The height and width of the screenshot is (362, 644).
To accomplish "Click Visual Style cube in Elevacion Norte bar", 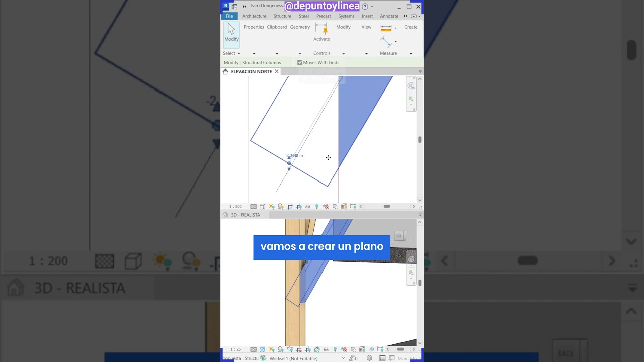I will tap(262, 206).
